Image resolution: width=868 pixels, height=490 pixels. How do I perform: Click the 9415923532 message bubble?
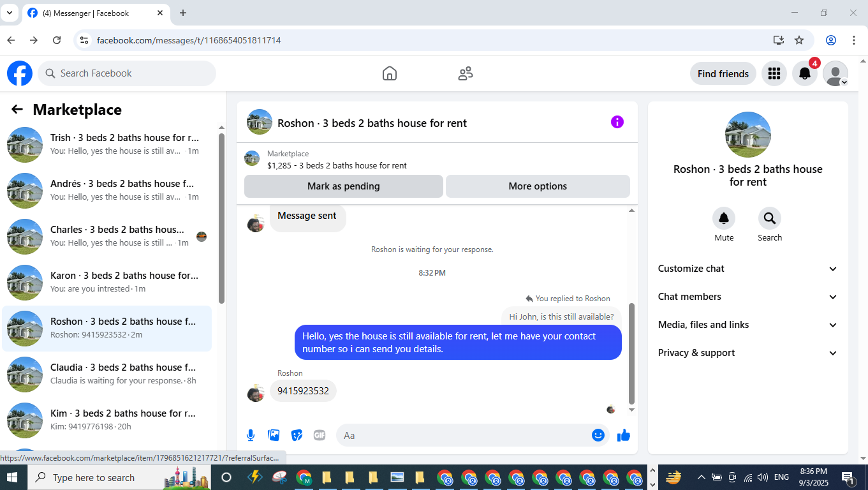coord(303,390)
